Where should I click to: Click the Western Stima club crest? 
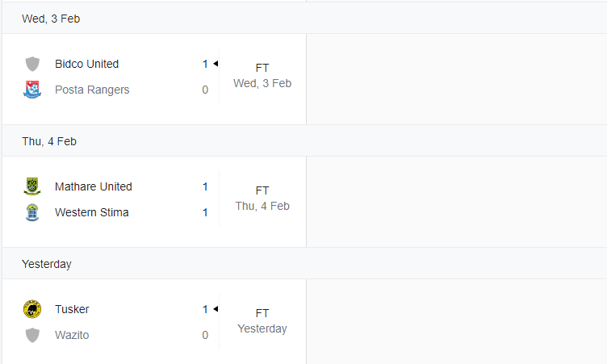click(x=32, y=212)
